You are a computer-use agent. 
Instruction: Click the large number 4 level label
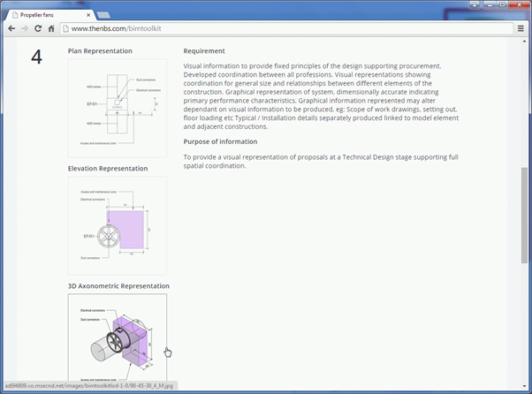pyautogui.click(x=36, y=57)
